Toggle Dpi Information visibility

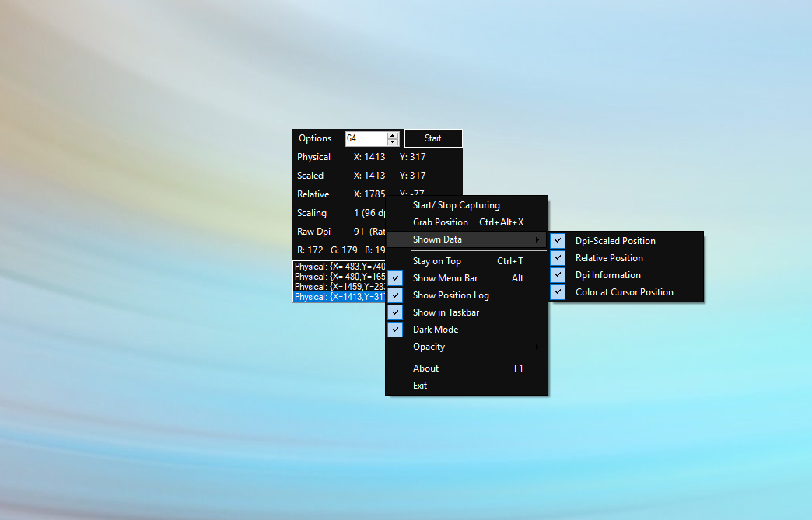pyautogui.click(x=607, y=274)
